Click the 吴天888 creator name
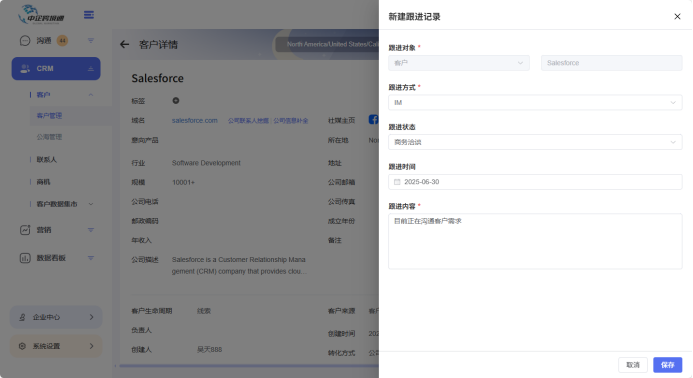This screenshot has width=693, height=378. (209, 349)
